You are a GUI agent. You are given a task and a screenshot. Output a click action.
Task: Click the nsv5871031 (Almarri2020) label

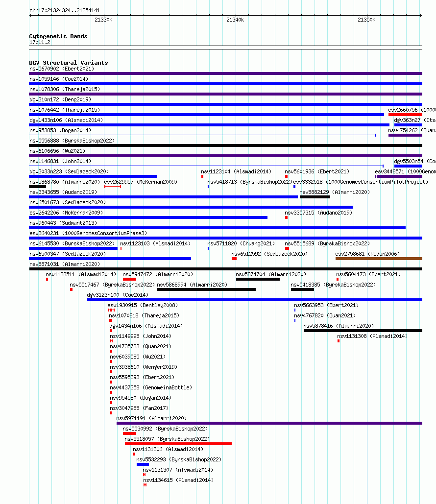coord(65,264)
